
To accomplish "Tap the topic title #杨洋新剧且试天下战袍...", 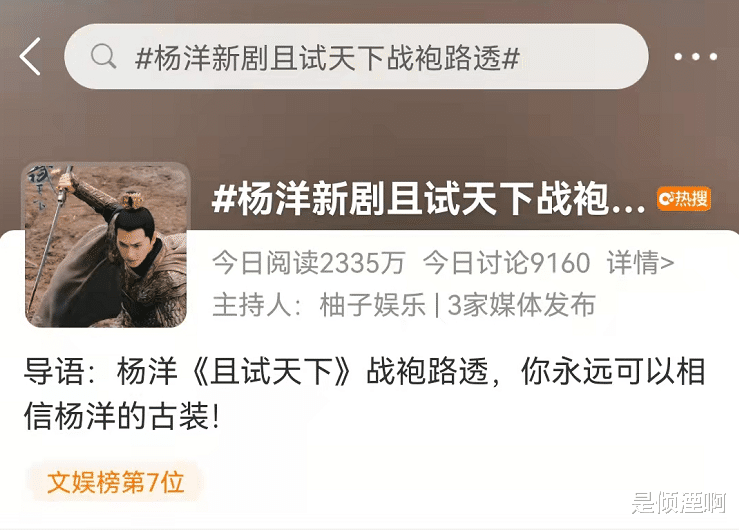I will [x=428, y=199].
